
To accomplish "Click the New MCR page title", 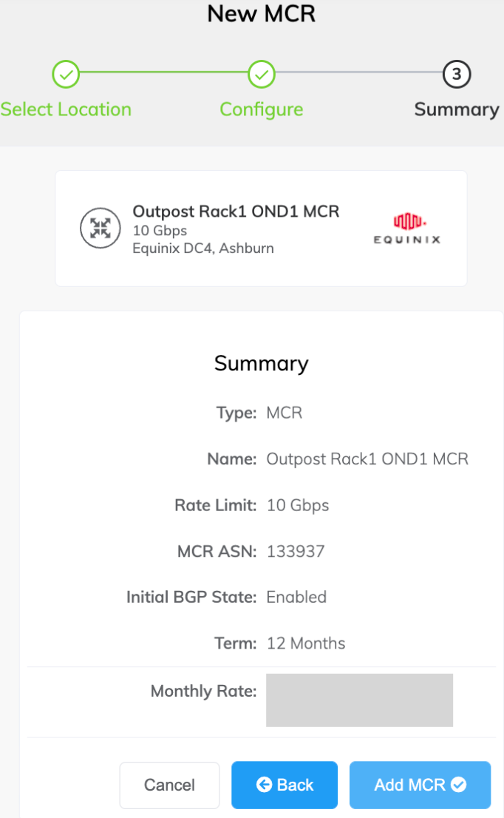I will tap(262, 13).
